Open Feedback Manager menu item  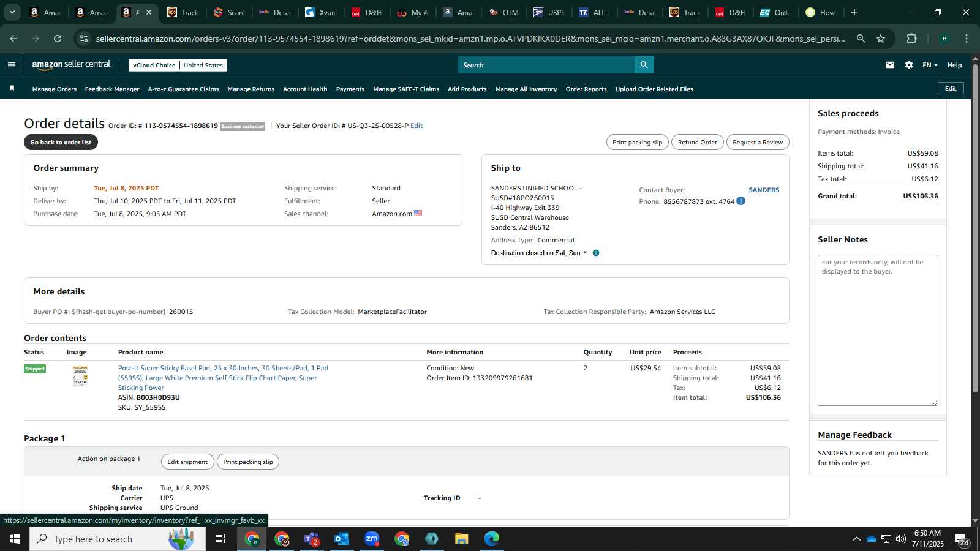point(112,89)
